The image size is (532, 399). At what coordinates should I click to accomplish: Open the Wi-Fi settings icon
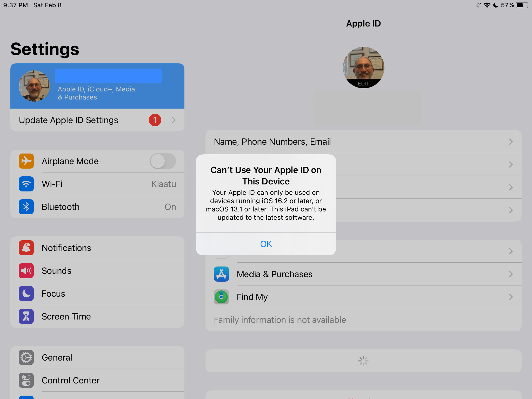(26, 184)
